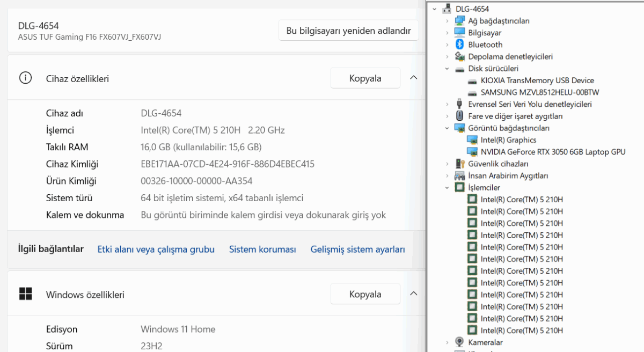Click the Görüntü bağdaştırıcıları display icon
This screenshot has height=352, width=644.
coord(459,128)
